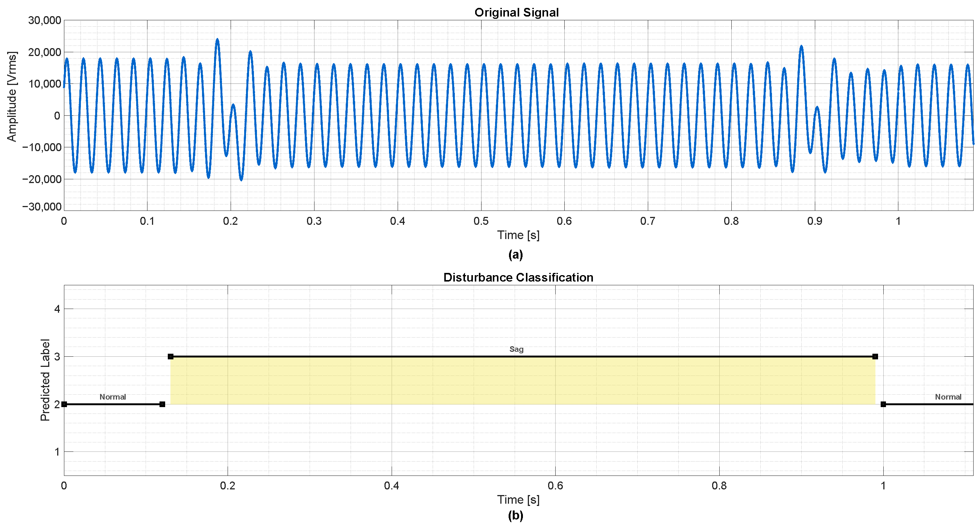Click the signal peak near 0.88 s

pyautogui.click(x=801, y=46)
